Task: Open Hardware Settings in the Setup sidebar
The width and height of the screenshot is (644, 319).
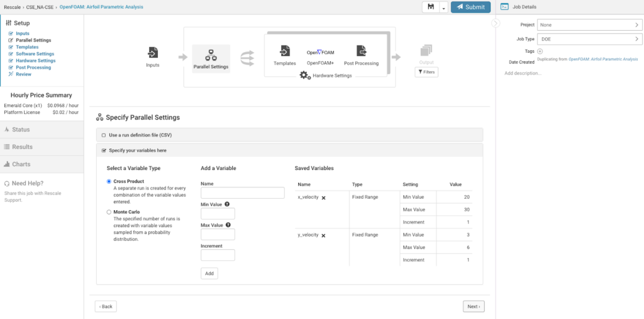Action: pyautogui.click(x=36, y=60)
